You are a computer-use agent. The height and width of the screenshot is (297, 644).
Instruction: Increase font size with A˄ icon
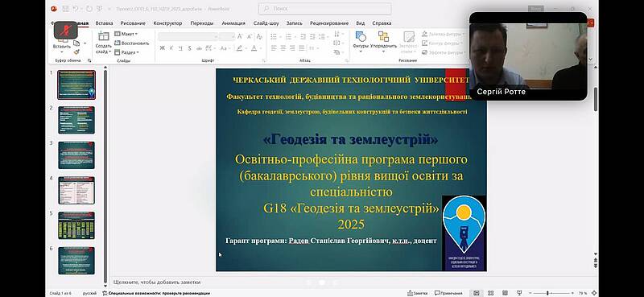(x=240, y=37)
